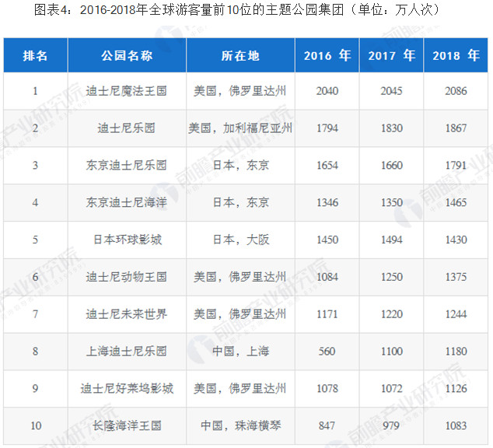493x448 pixels.
Task: Click the value 1220
Action: point(392,314)
